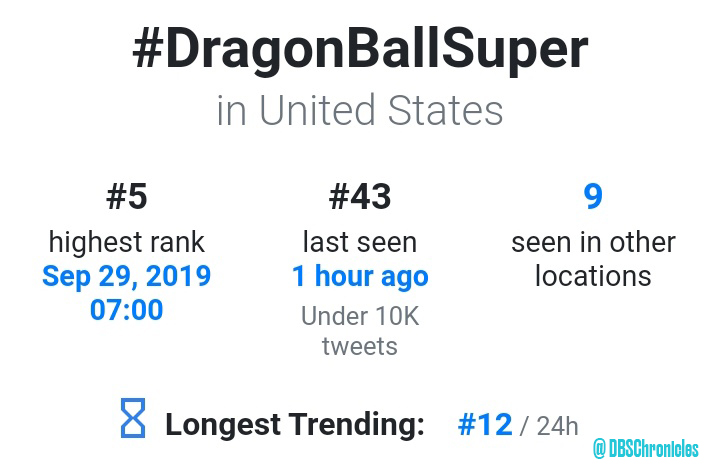This screenshot has height=469, width=716.
Task: Open the @DBSChronicles watermark handle
Action: [x=646, y=449]
